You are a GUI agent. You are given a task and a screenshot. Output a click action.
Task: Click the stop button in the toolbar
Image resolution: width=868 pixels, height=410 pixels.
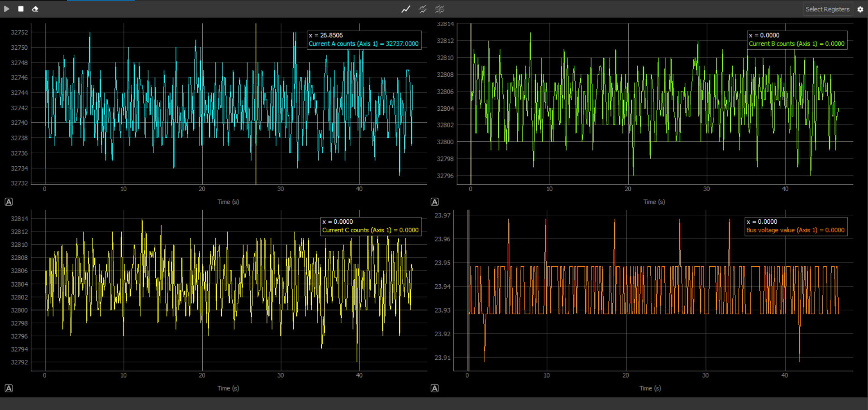point(21,9)
